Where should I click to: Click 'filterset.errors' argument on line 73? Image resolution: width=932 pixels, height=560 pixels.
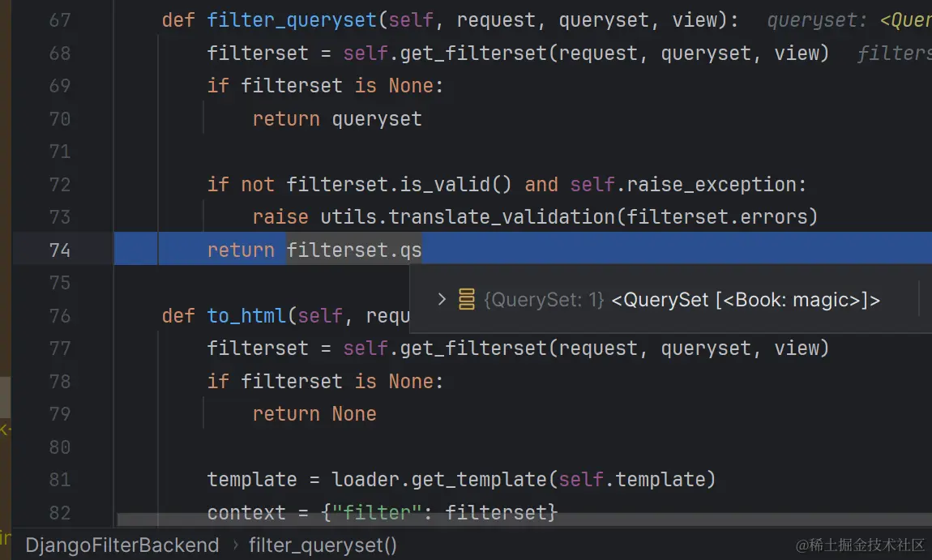(716, 217)
